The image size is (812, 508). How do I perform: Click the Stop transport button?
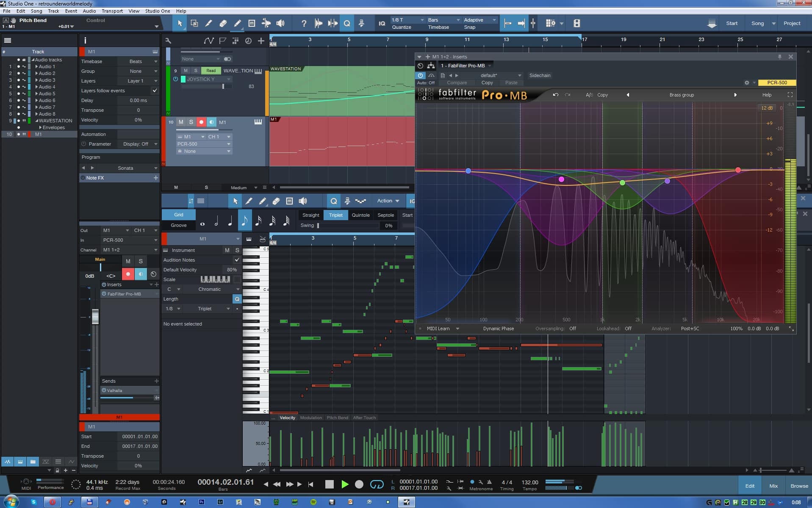(x=329, y=484)
